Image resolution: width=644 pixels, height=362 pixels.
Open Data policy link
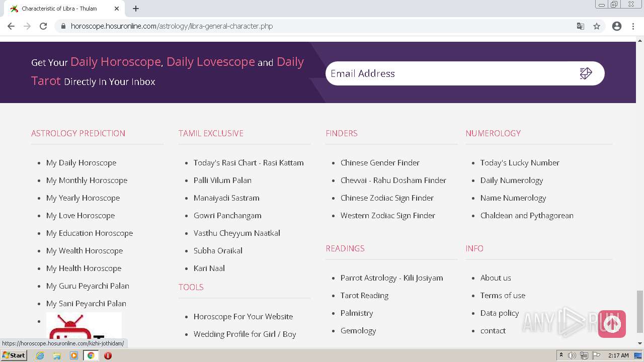[x=500, y=313]
